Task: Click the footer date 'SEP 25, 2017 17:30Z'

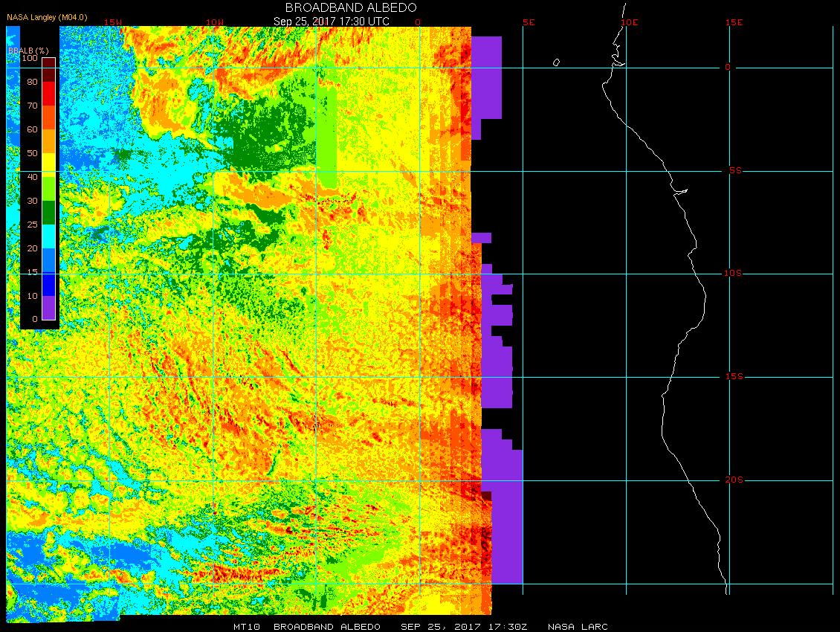Action: click(464, 627)
